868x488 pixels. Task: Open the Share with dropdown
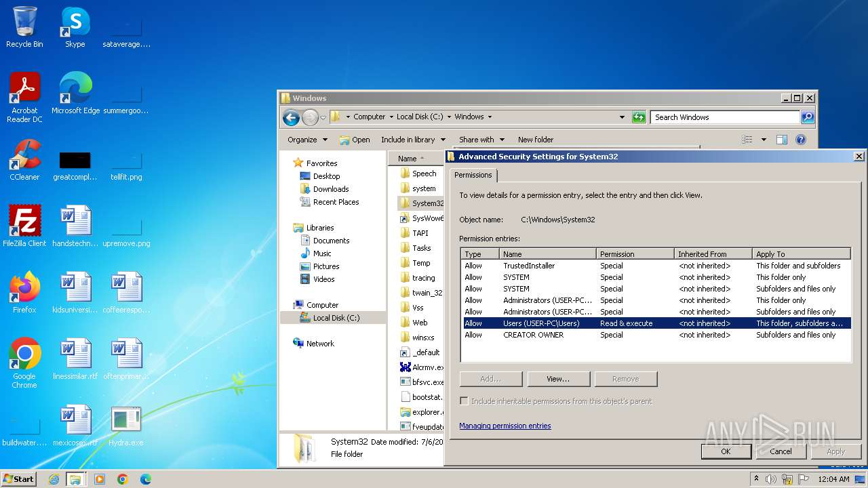481,140
